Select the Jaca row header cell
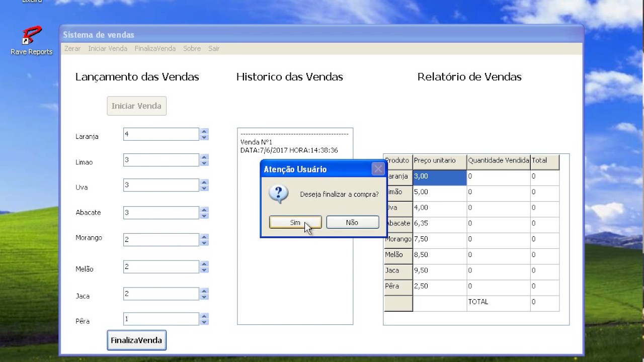 [x=398, y=271]
